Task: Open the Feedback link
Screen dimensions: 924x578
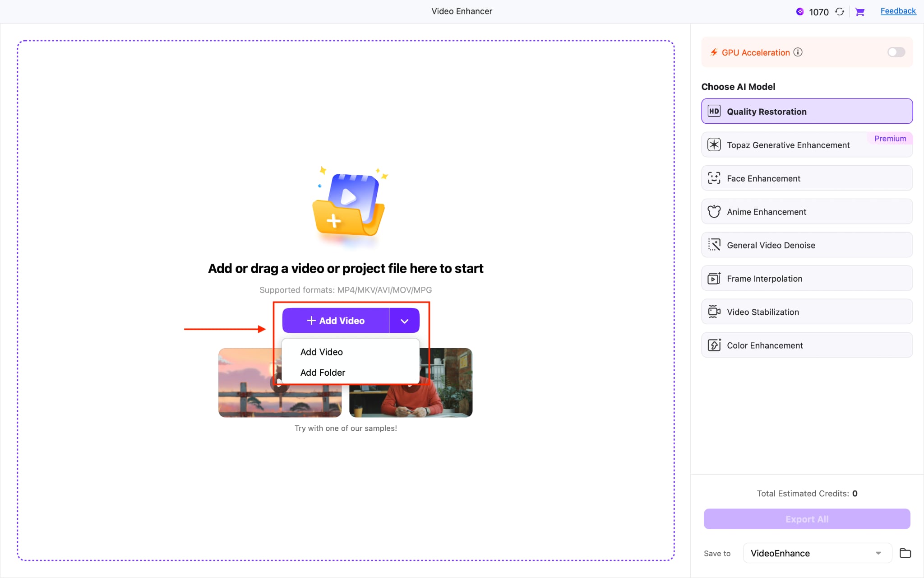Action: pyautogui.click(x=897, y=10)
